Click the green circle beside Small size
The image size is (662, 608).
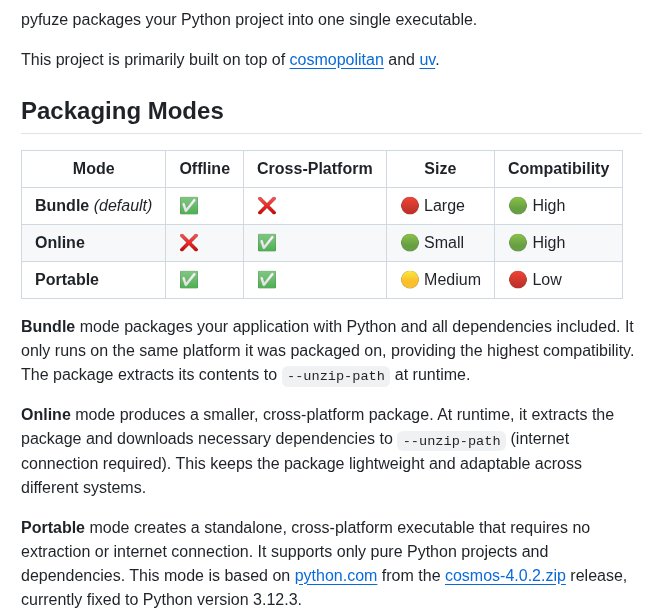409,243
